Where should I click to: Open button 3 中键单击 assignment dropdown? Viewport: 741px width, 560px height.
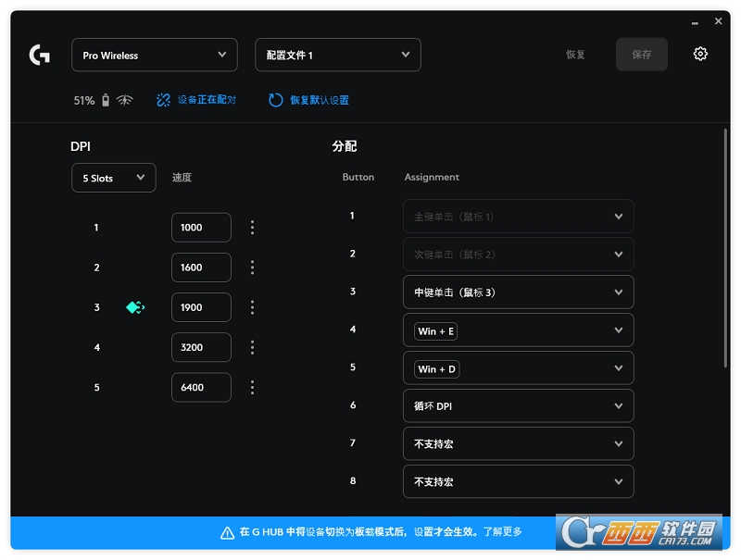point(519,292)
